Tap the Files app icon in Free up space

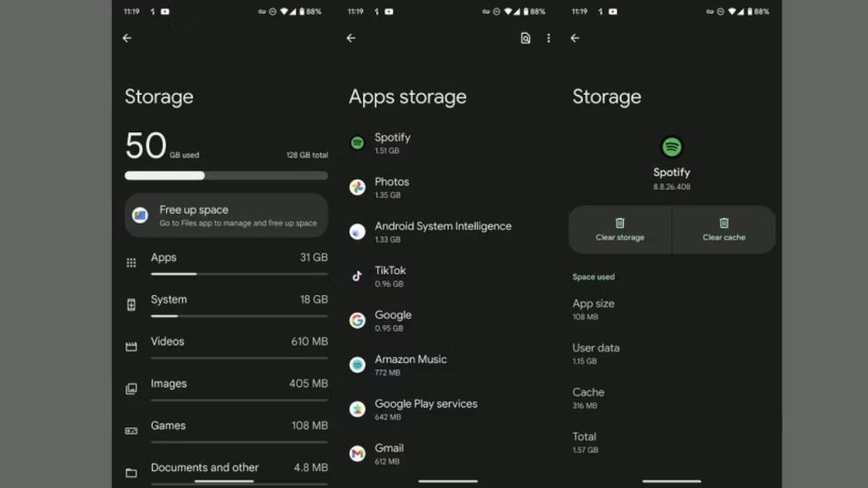pyautogui.click(x=140, y=215)
